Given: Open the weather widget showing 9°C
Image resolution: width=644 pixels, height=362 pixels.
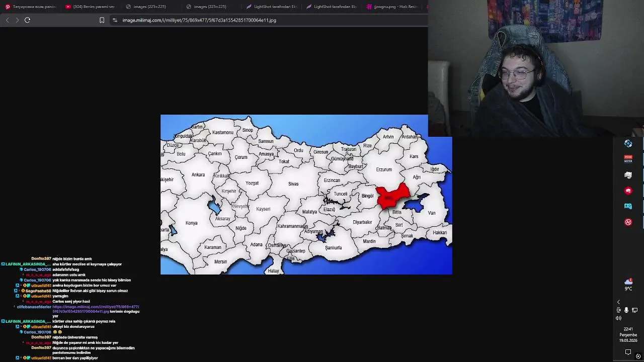Looking at the screenshot, I should 628,285.
